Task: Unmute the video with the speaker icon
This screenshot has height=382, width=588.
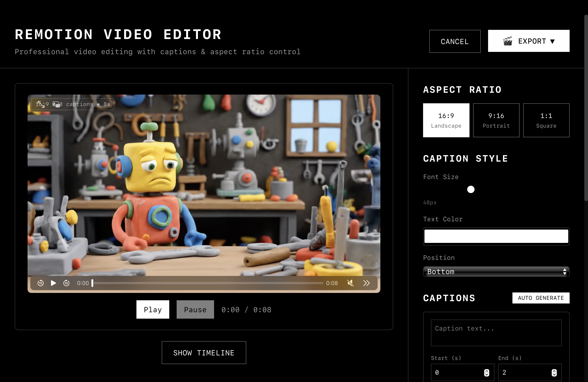Action: point(350,283)
